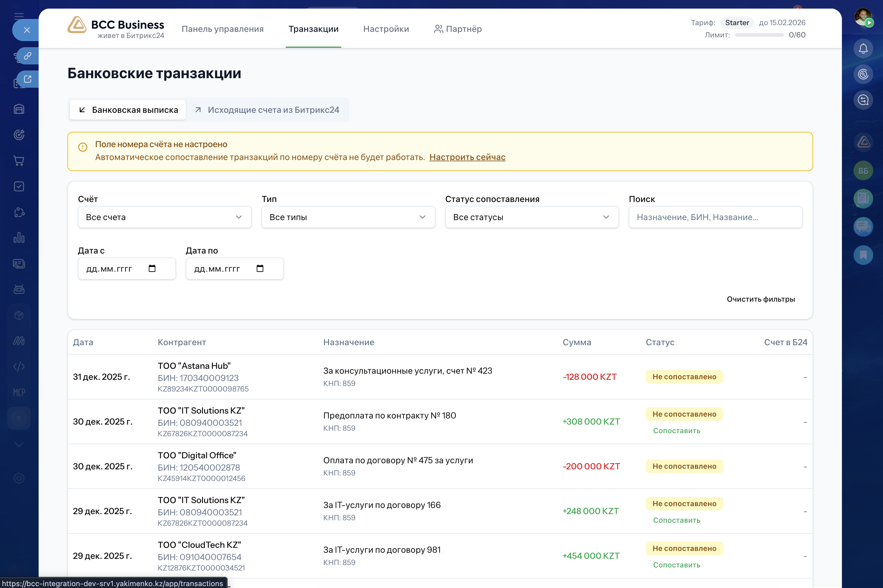Open calendar picker in 'Дата по' field
This screenshot has height=588, width=883.
point(260,269)
